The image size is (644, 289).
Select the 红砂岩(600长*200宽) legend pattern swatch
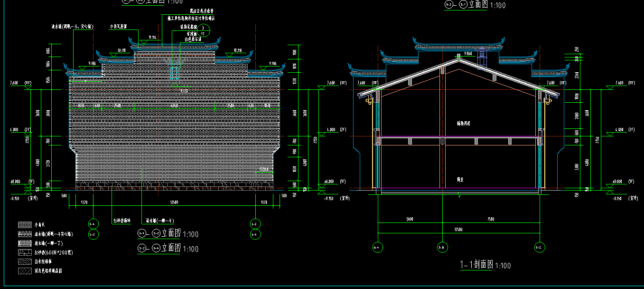pyautogui.click(x=25, y=252)
